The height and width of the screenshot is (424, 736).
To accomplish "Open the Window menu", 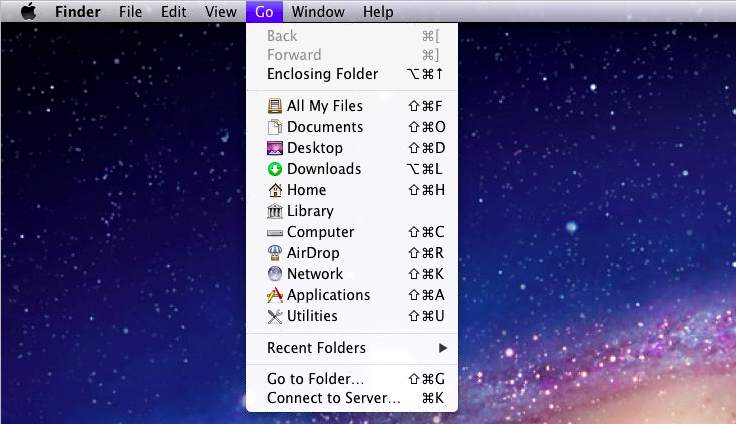I will pos(318,11).
